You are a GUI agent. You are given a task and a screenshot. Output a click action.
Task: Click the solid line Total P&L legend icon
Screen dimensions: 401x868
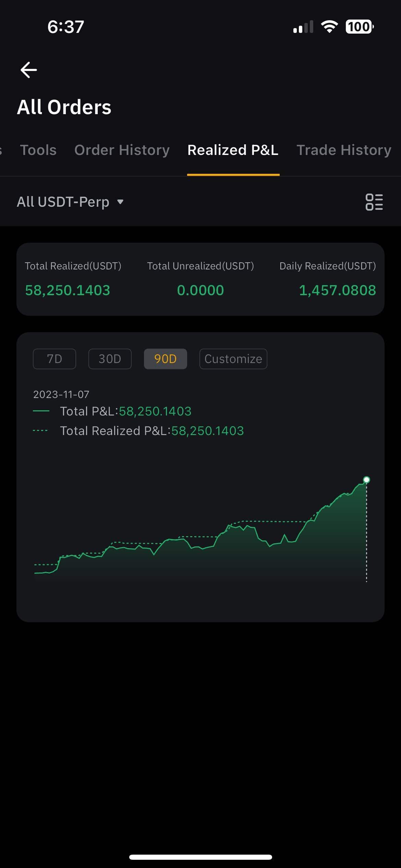pyautogui.click(x=41, y=411)
